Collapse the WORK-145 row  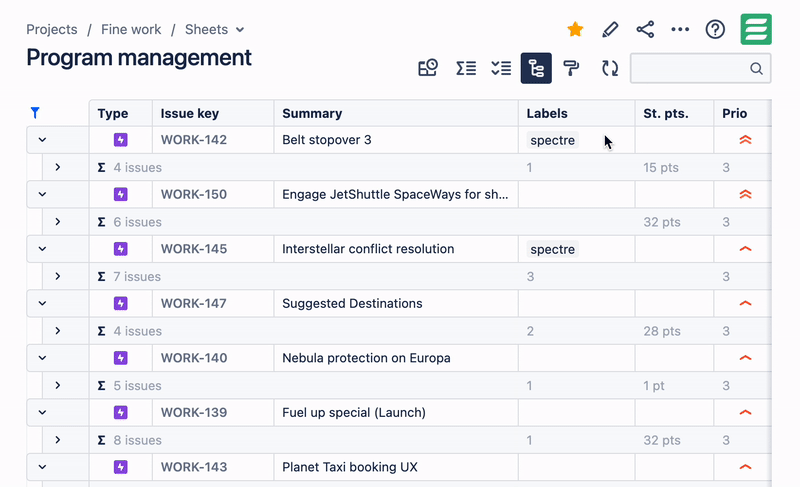[x=42, y=249]
